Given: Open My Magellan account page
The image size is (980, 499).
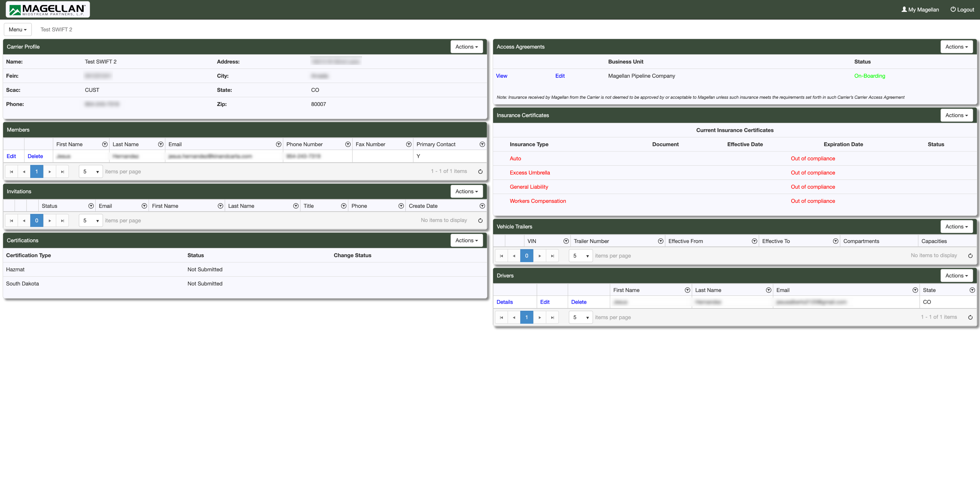Looking at the screenshot, I should coord(920,10).
